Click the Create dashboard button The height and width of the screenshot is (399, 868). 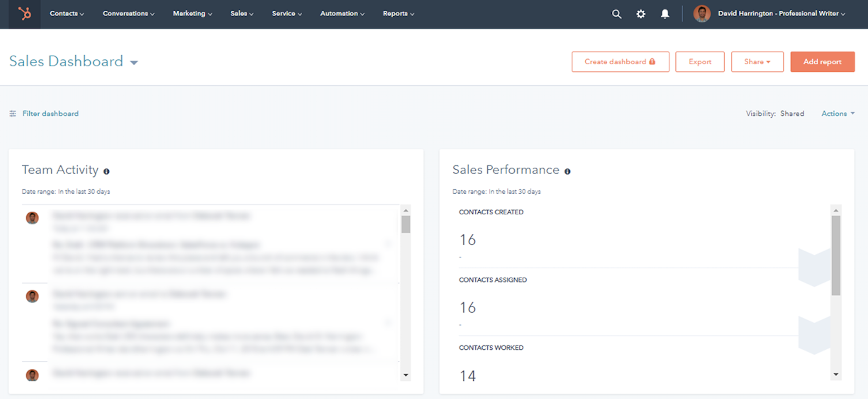(x=620, y=62)
